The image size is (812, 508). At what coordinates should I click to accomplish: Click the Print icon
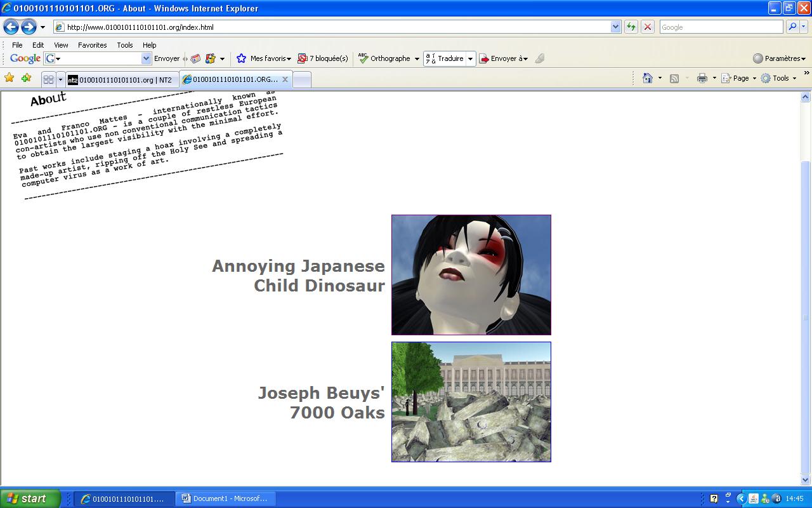(x=702, y=78)
